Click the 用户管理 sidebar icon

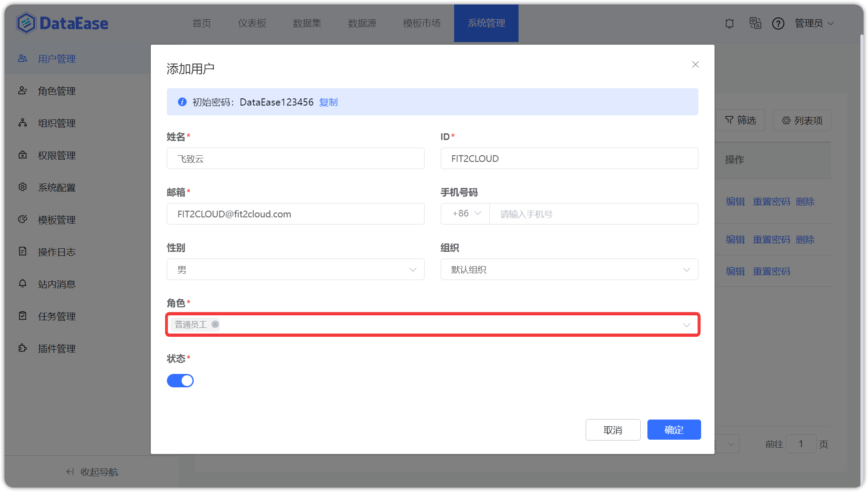(x=22, y=59)
